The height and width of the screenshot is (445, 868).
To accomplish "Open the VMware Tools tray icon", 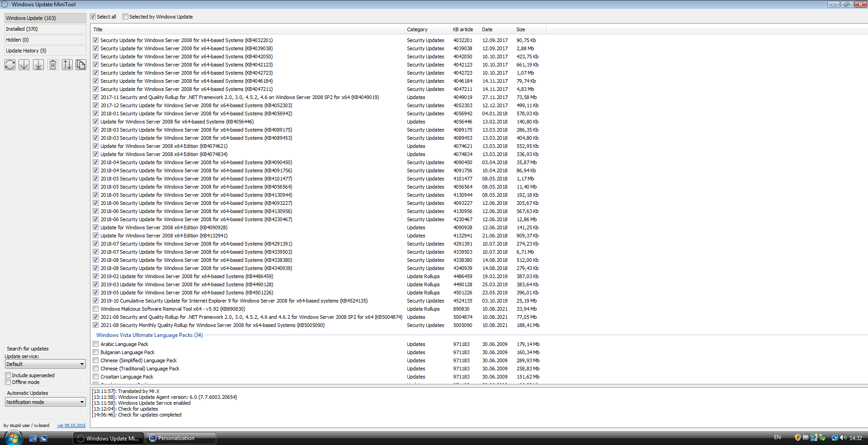I will (806, 437).
